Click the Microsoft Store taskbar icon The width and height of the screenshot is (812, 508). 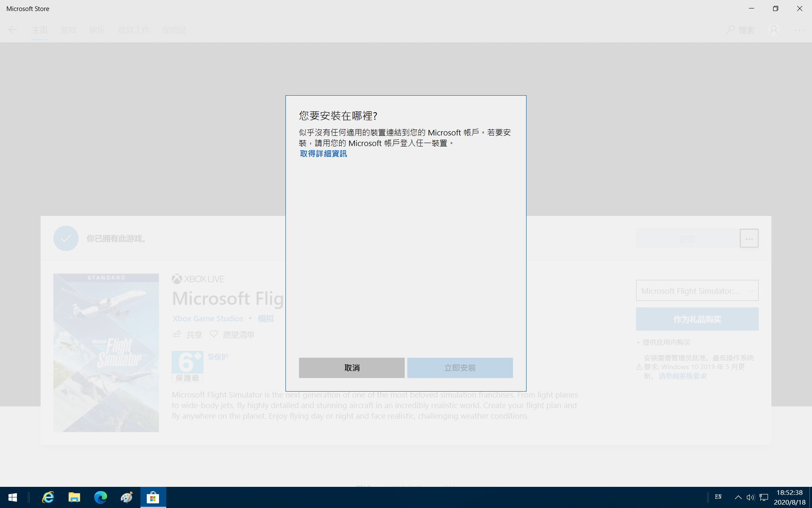(153, 497)
